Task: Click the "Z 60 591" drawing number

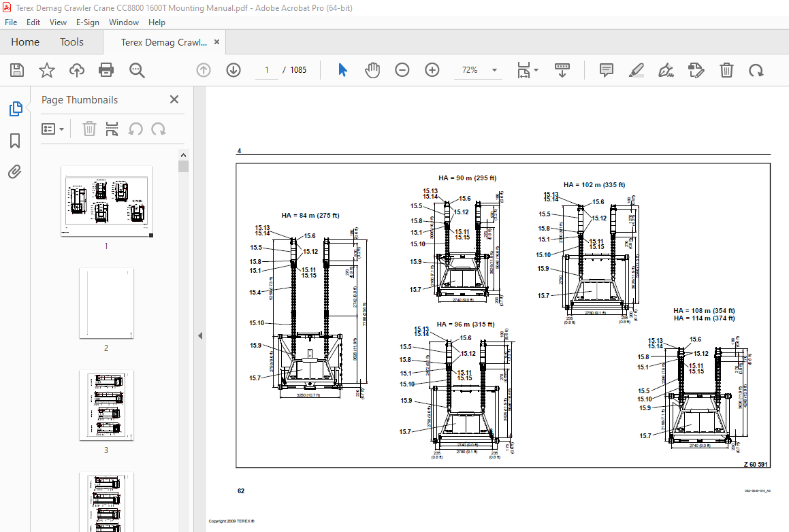Action: pyautogui.click(x=756, y=464)
